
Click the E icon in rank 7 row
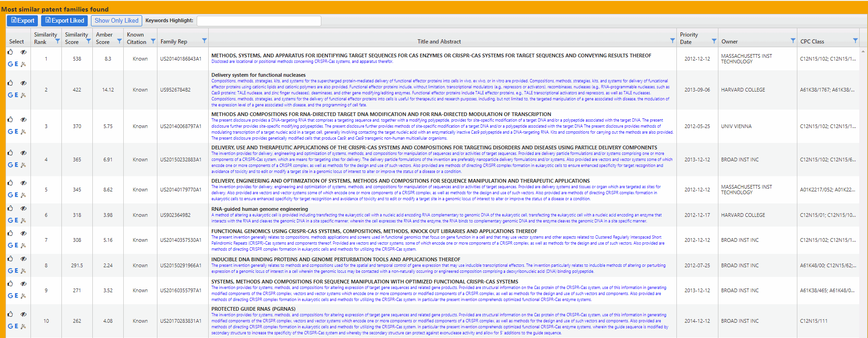pos(16,246)
